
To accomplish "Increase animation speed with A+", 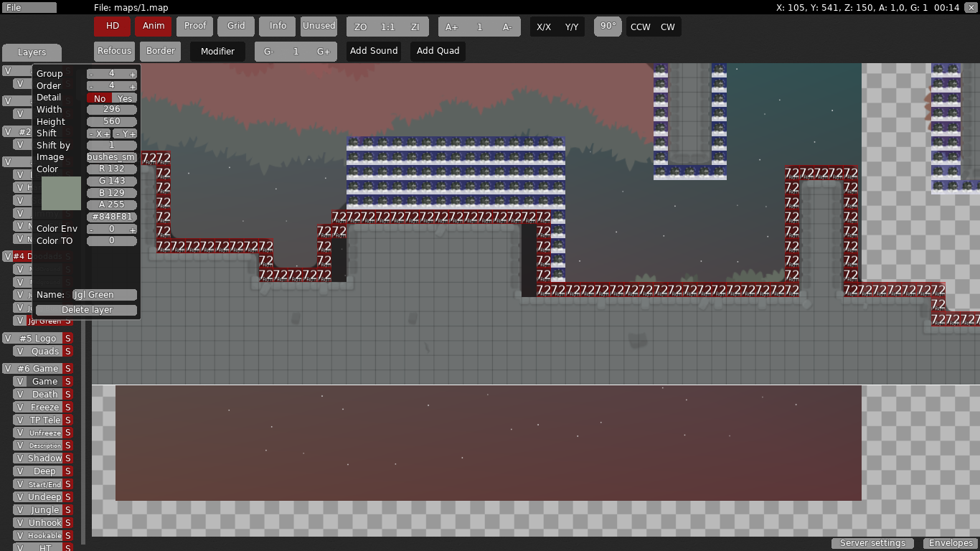I will click(x=451, y=27).
